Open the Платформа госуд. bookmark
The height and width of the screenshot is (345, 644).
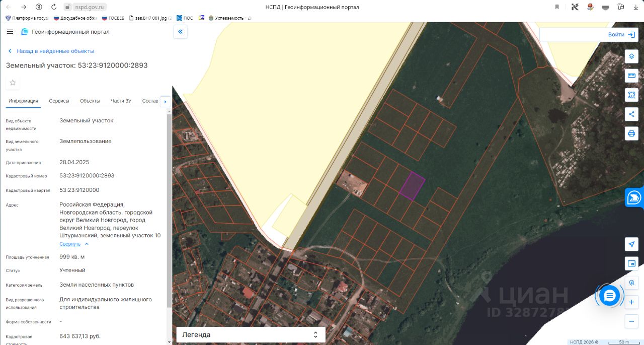[x=27, y=18]
